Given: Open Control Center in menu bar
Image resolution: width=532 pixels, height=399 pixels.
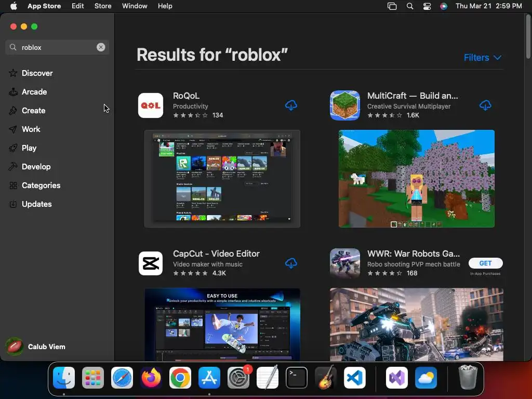Looking at the screenshot, I should point(427,6).
